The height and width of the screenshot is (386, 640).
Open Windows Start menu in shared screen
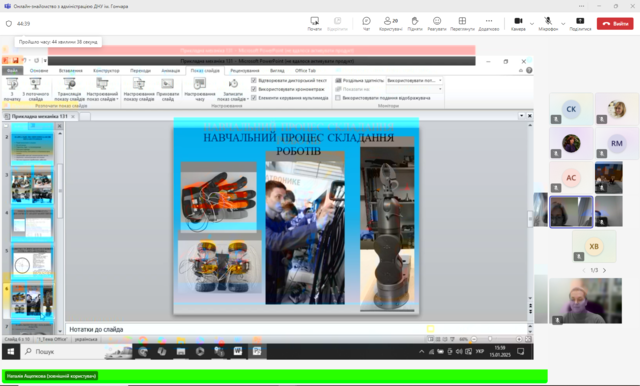[11, 351]
